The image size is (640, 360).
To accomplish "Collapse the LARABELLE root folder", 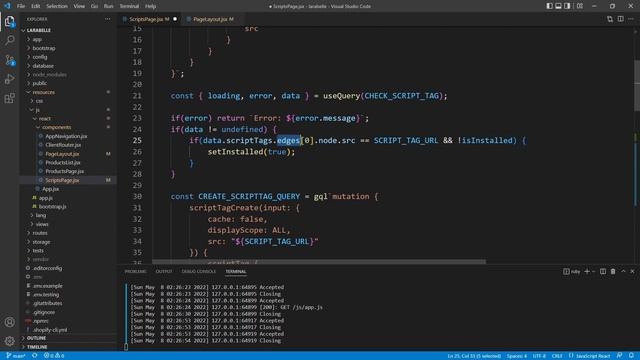I will 39,30.
